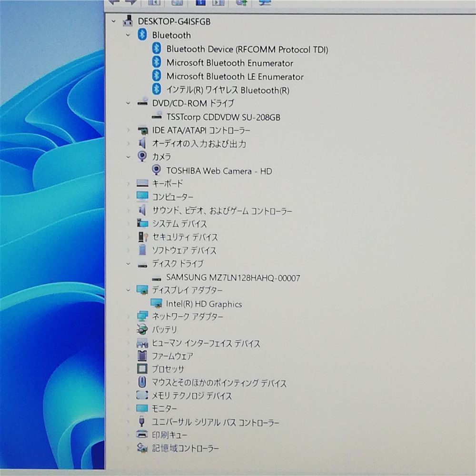Click the Intel(R) HD Graphics icon
476x476 pixels.
click(156, 303)
